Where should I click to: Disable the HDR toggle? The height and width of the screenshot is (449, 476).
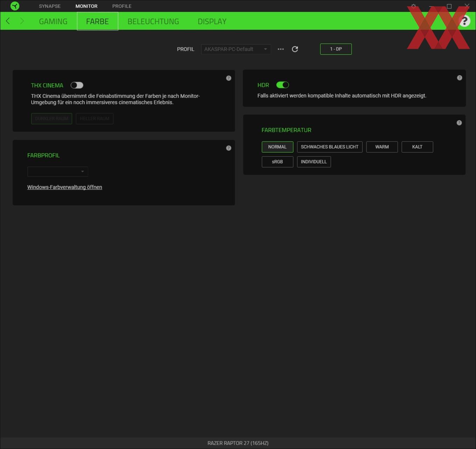pyautogui.click(x=282, y=85)
